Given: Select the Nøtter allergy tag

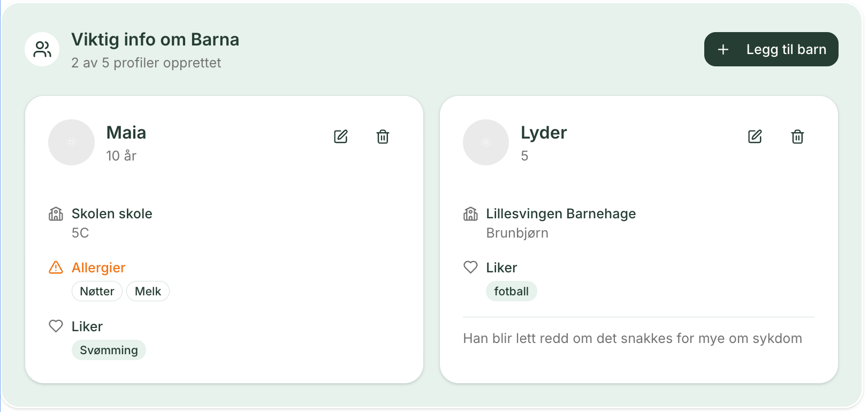Looking at the screenshot, I should coord(97,291).
